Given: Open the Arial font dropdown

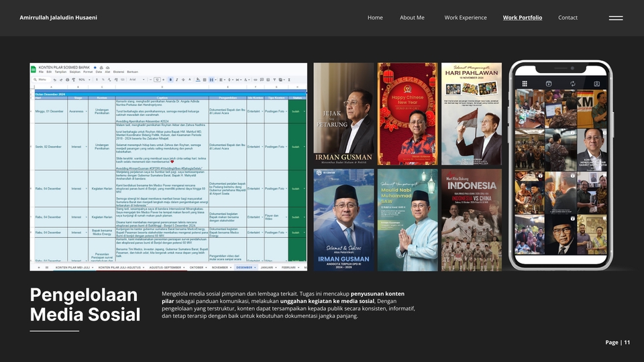Looking at the screenshot, I should 137,80.
